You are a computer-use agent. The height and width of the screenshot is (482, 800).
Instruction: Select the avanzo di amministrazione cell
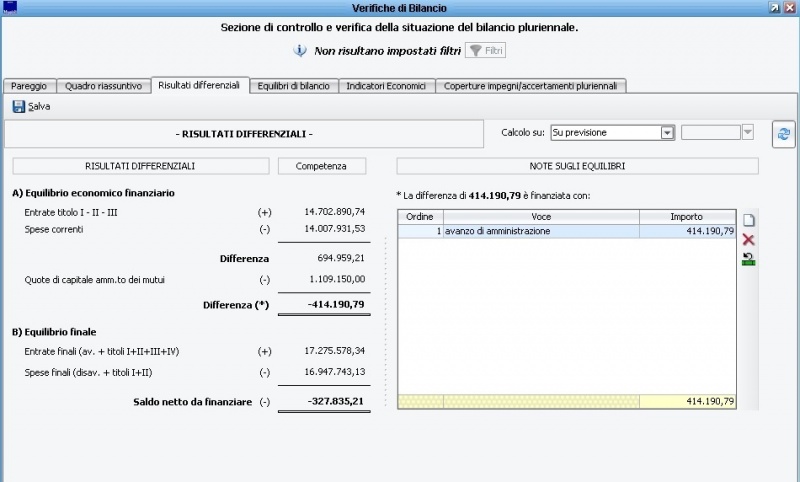(x=541, y=231)
